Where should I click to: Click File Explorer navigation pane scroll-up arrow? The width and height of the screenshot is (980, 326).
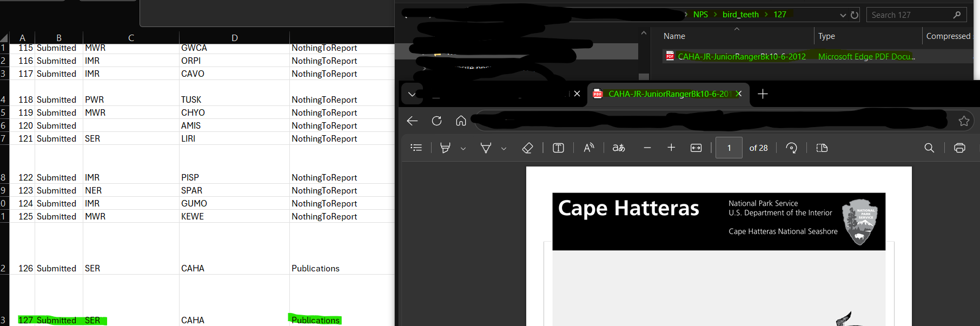(x=644, y=33)
